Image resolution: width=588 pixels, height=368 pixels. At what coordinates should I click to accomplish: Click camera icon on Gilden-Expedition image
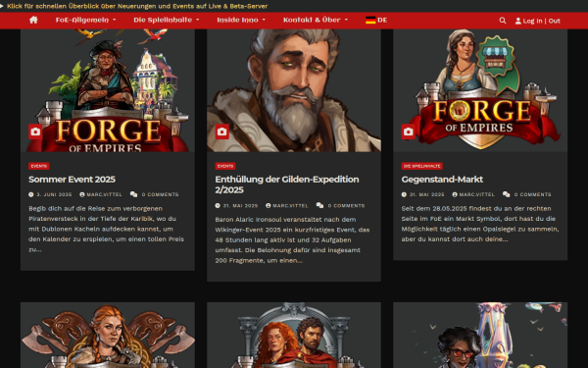click(x=222, y=131)
